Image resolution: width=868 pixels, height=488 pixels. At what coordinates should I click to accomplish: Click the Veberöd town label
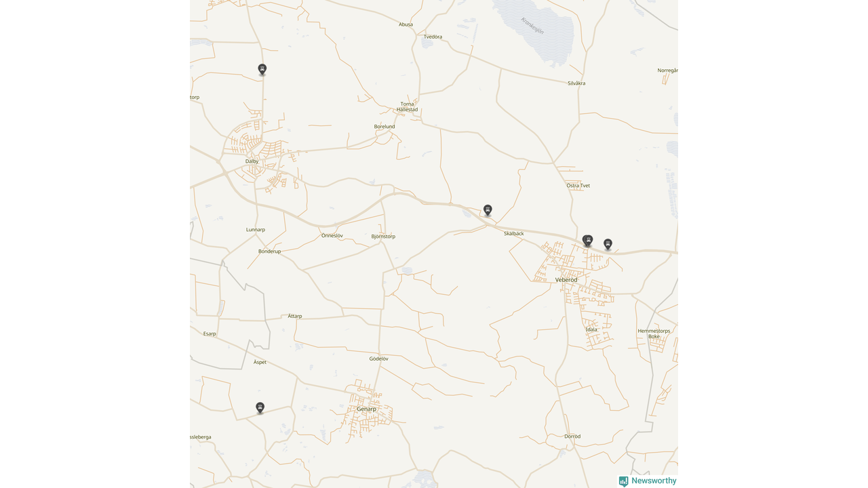point(566,280)
